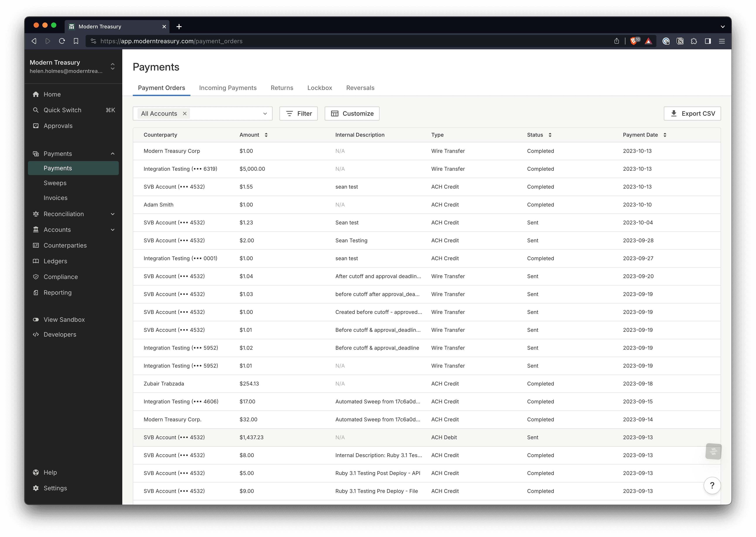Viewport: 756px width, 537px height.
Task: Click the Export CSV button
Action: click(x=692, y=114)
